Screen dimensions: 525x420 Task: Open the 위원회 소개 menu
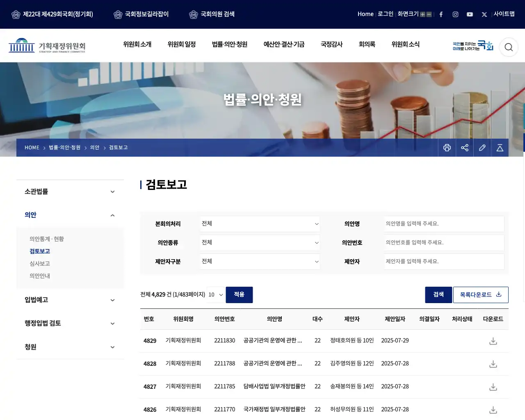[x=137, y=44]
